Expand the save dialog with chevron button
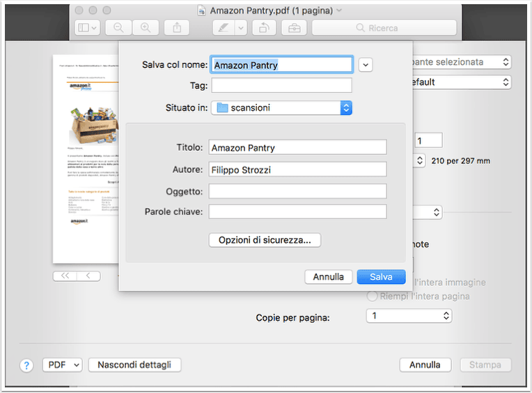 tap(366, 65)
